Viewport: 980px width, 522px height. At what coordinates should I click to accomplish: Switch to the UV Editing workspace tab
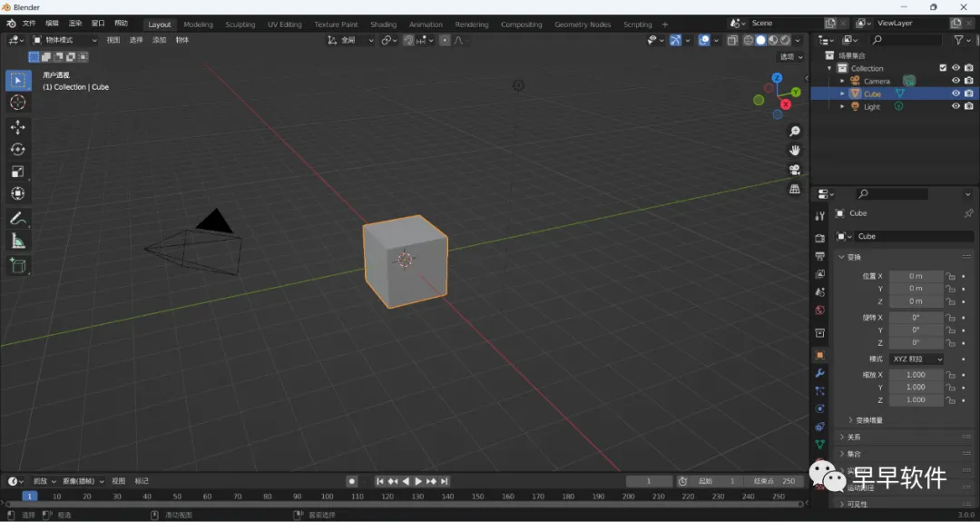pyautogui.click(x=284, y=25)
